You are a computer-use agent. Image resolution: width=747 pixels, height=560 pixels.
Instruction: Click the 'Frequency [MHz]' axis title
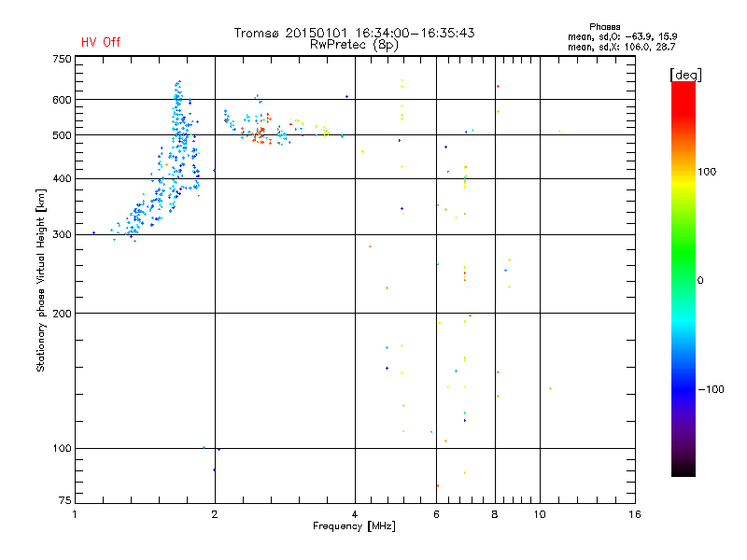click(354, 526)
